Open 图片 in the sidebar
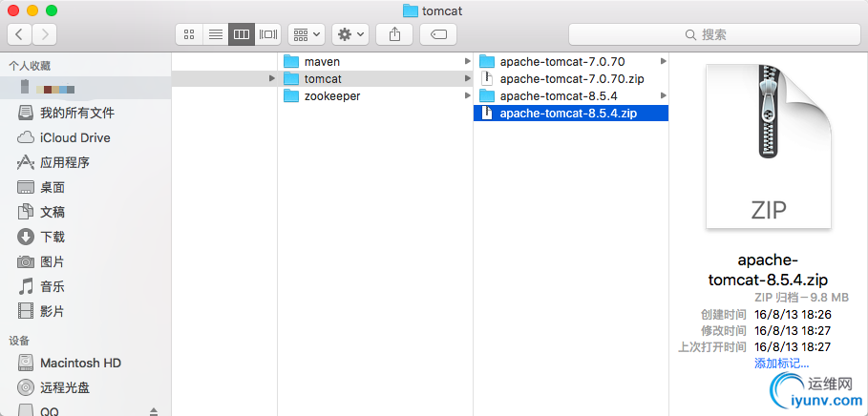 [x=86, y=261]
